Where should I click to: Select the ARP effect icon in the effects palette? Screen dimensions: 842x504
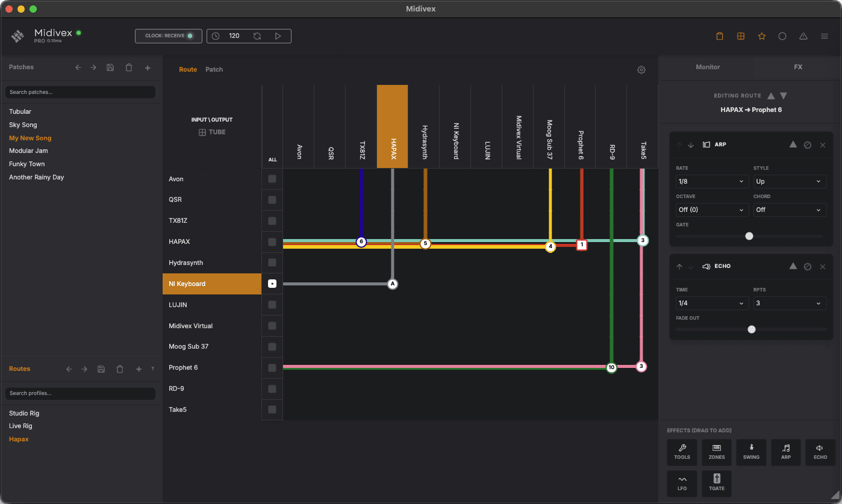pos(785,452)
